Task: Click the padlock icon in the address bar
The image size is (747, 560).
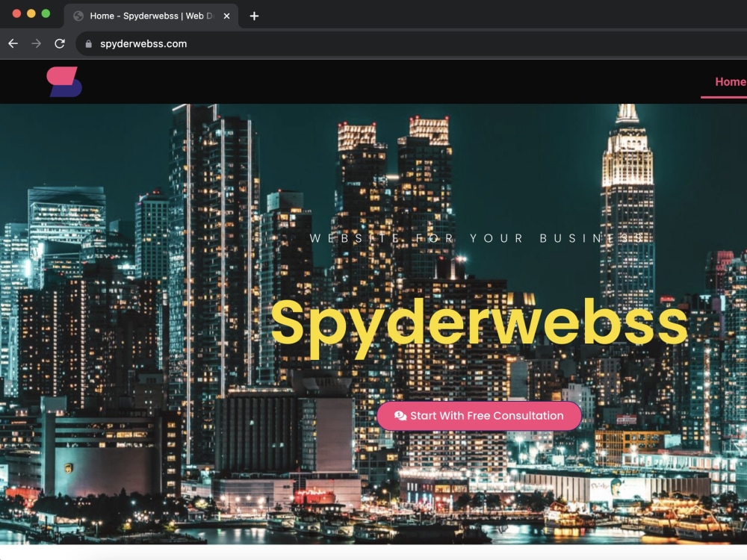Action: [x=88, y=44]
